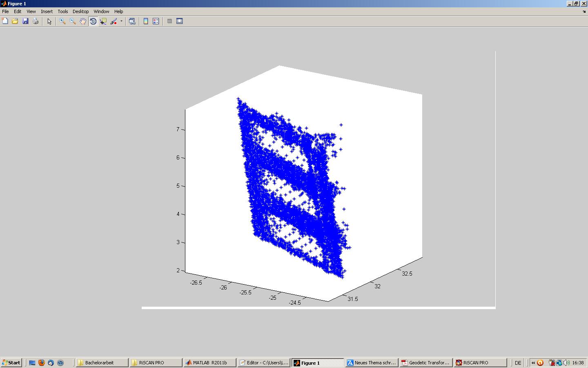The image size is (588, 368).
Task: Toggle the Edit Plot arrow tool
Action: pyautogui.click(x=49, y=21)
